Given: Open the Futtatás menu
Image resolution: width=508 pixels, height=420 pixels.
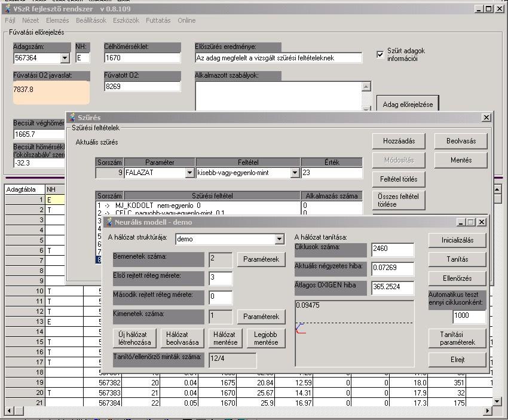Looking at the screenshot, I should [x=158, y=20].
